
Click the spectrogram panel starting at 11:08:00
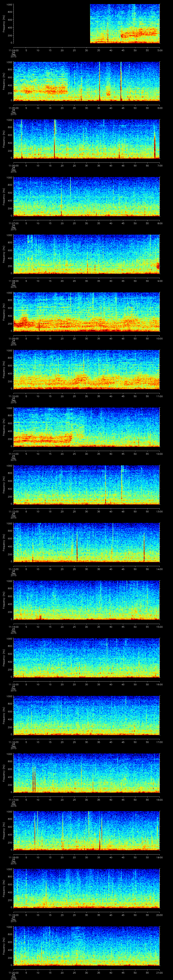[87, 254]
